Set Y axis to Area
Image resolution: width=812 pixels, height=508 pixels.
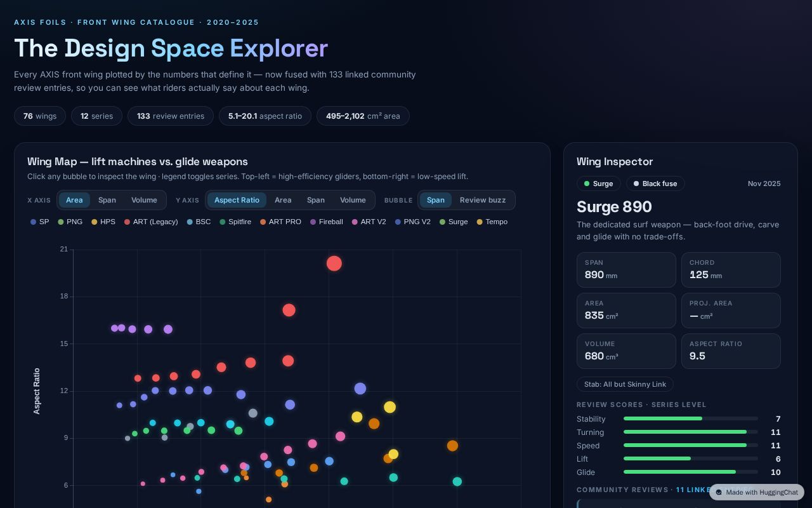tap(283, 200)
